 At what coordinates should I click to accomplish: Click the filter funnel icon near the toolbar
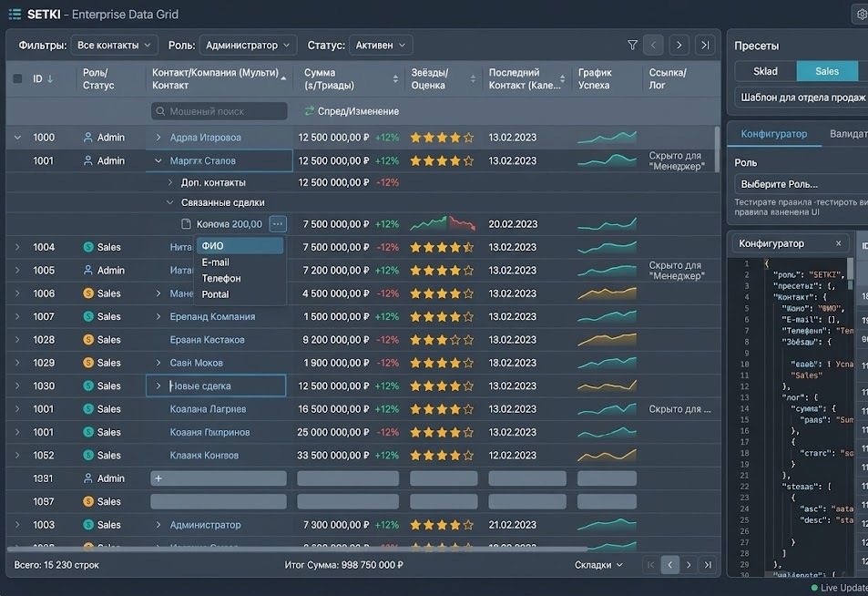[x=632, y=44]
